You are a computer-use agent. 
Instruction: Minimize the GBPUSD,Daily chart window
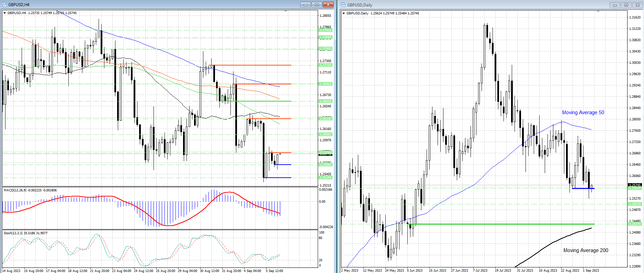pos(615,5)
